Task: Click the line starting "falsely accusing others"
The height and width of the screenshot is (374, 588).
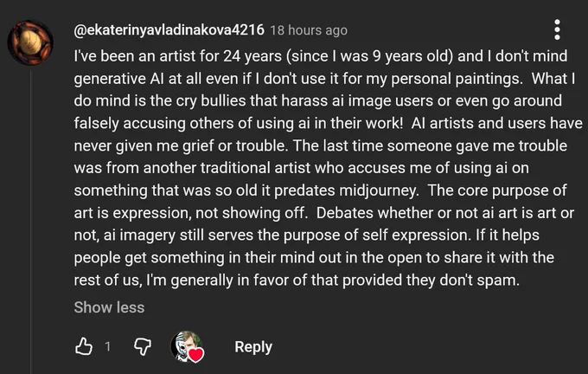Action: click(x=328, y=124)
